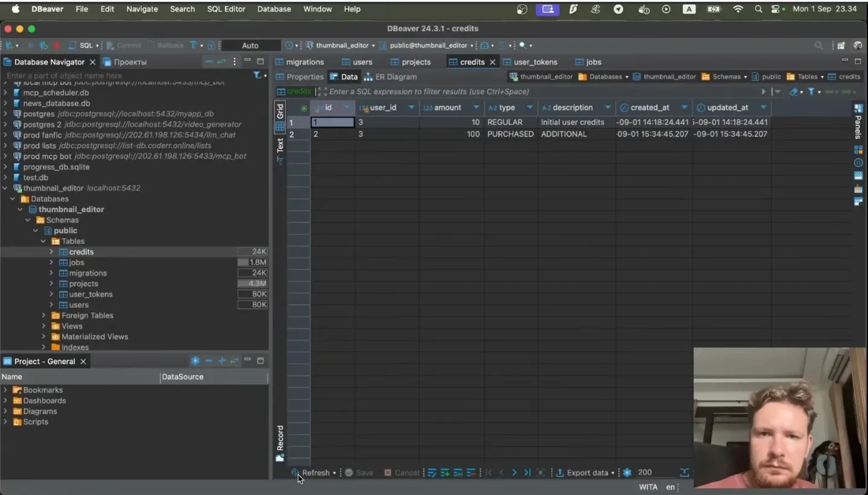Viewport: 868px width, 495px height.
Task: Open the amount column filter dropdown
Action: pyautogui.click(x=477, y=108)
